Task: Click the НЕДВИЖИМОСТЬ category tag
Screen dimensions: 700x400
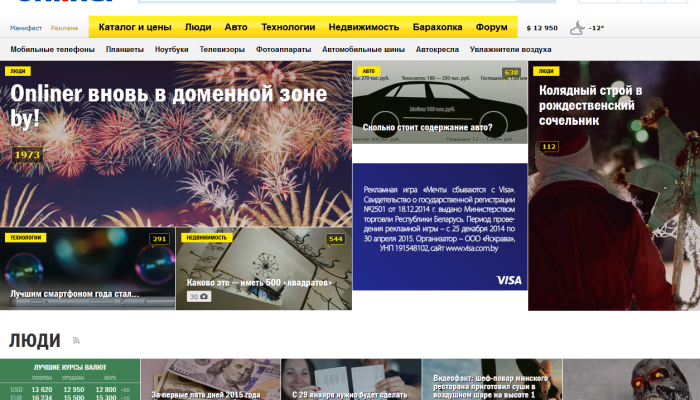Action: (x=207, y=238)
